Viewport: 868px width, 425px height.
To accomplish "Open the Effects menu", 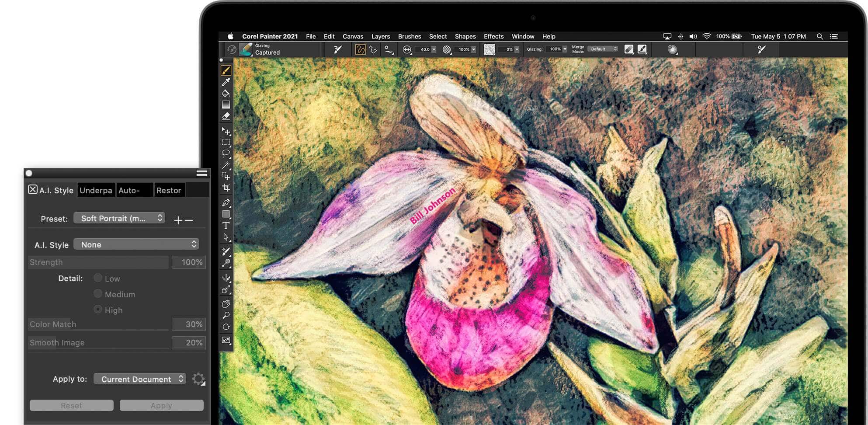I will click(493, 36).
